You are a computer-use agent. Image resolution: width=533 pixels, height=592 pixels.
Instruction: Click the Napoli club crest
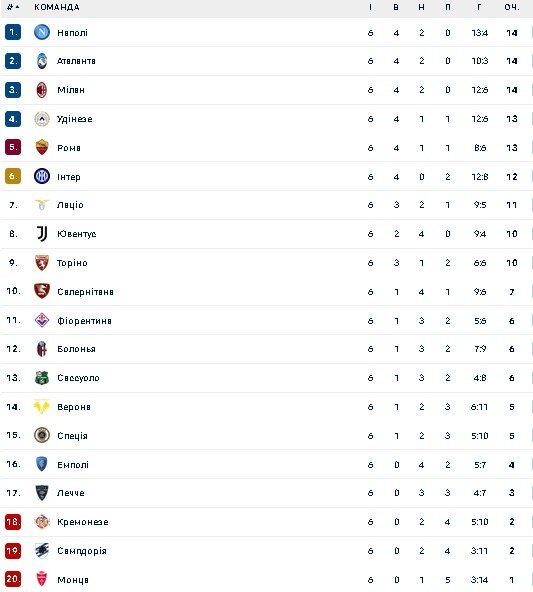tap(42, 32)
